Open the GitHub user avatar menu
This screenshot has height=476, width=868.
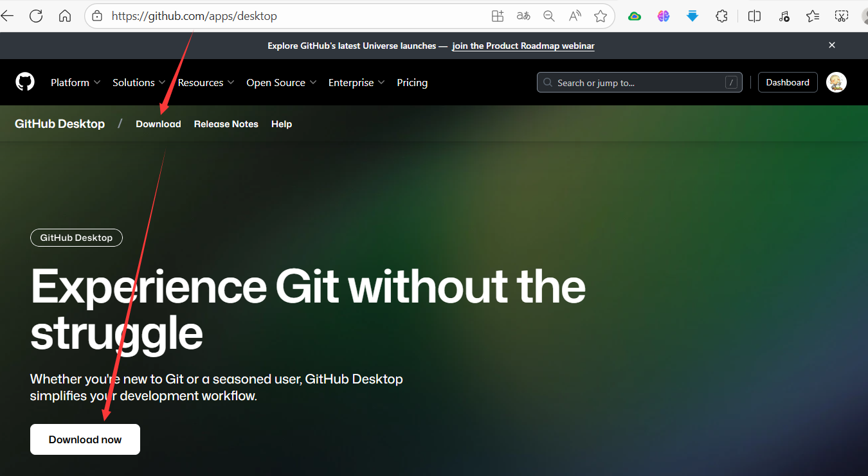click(x=836, y=82)
